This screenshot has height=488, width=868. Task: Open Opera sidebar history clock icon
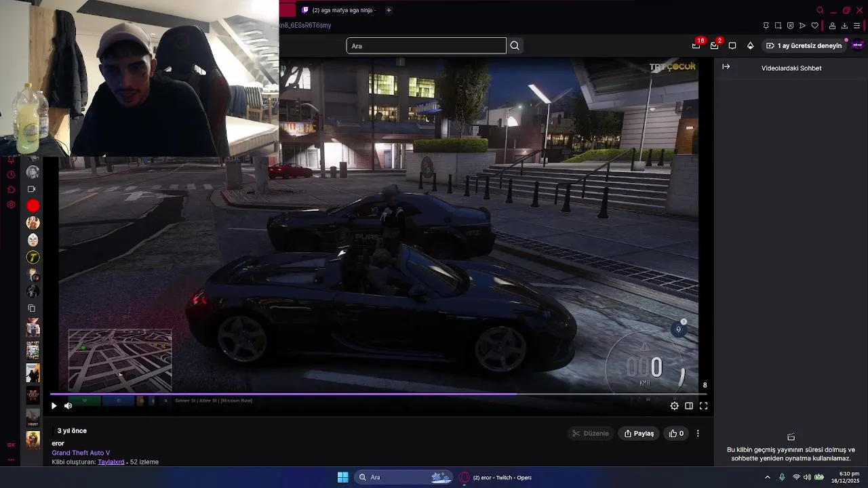click(x=11, y=175)
